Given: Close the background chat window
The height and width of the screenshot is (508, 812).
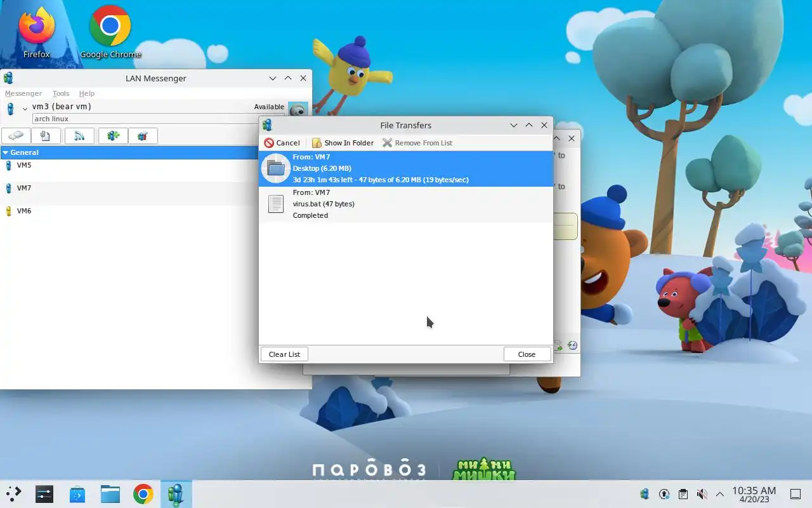Looking at the screenshot, I should pos(572,138).
